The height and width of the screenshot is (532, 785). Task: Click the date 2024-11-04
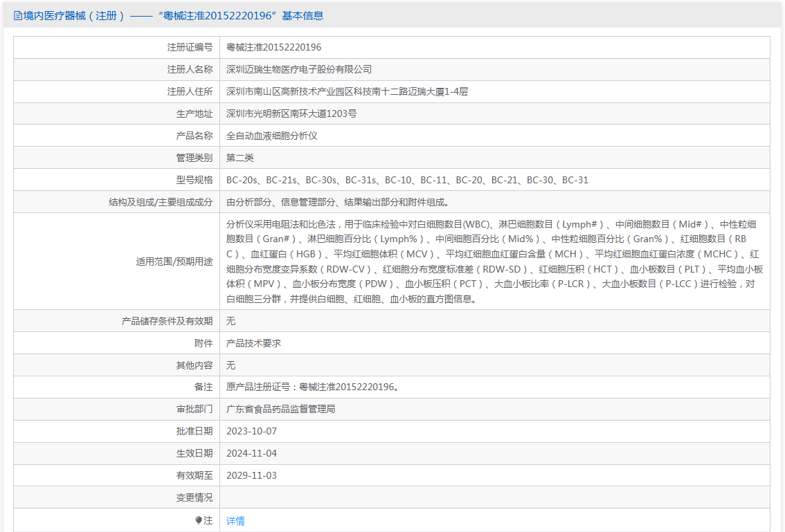(x=251, y=453)
